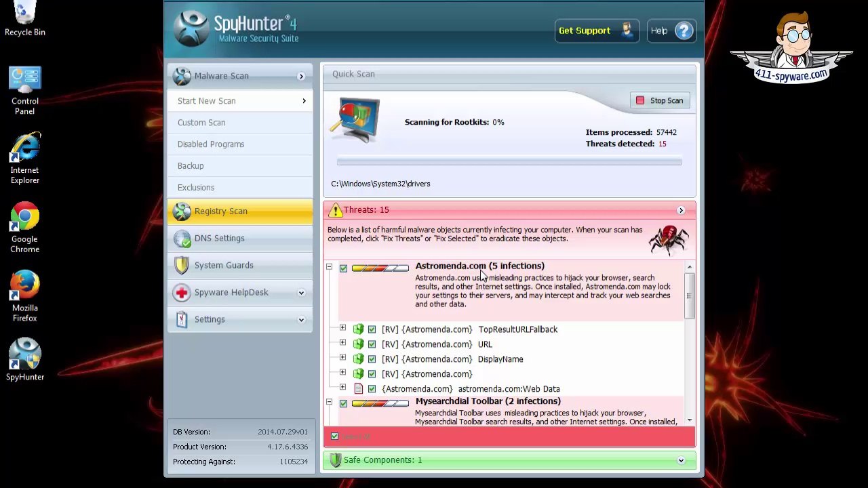Click the rootkit scan progress bar
Image resolution: width=868 pixels, height=488 pixels.
[509, 162]
